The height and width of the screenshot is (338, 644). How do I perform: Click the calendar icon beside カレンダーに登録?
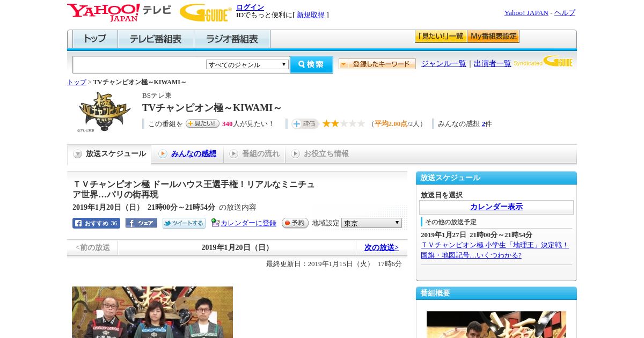215,223
